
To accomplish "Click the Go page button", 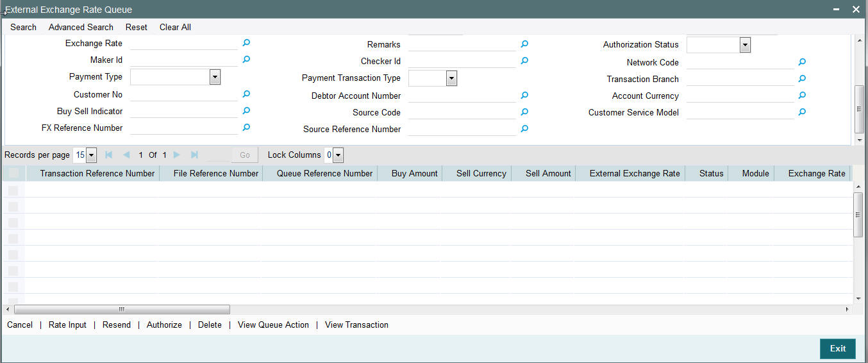I will coord(245,155).
